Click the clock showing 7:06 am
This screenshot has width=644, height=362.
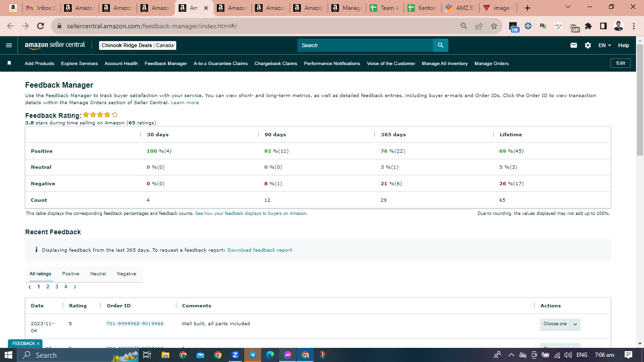604,355
